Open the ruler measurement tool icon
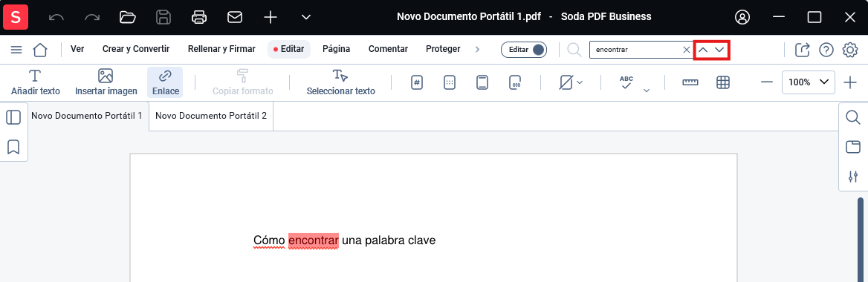Viewport: 868px width, 282px height. [690, 82]
